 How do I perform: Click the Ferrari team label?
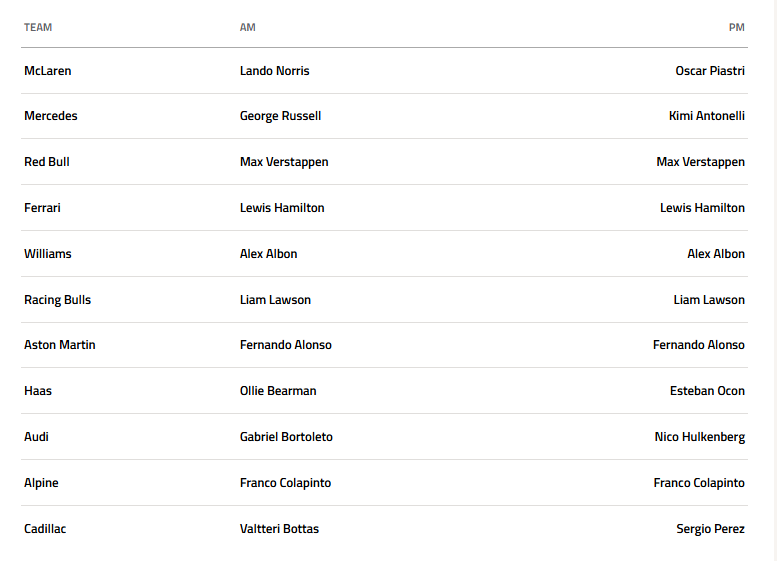pos(43,208)
